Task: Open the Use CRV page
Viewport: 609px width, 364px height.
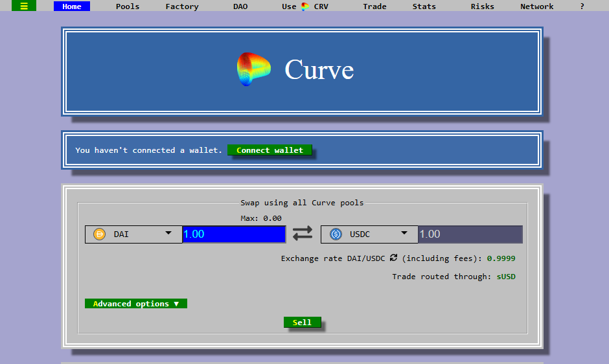Action: [x=305, y=6]
